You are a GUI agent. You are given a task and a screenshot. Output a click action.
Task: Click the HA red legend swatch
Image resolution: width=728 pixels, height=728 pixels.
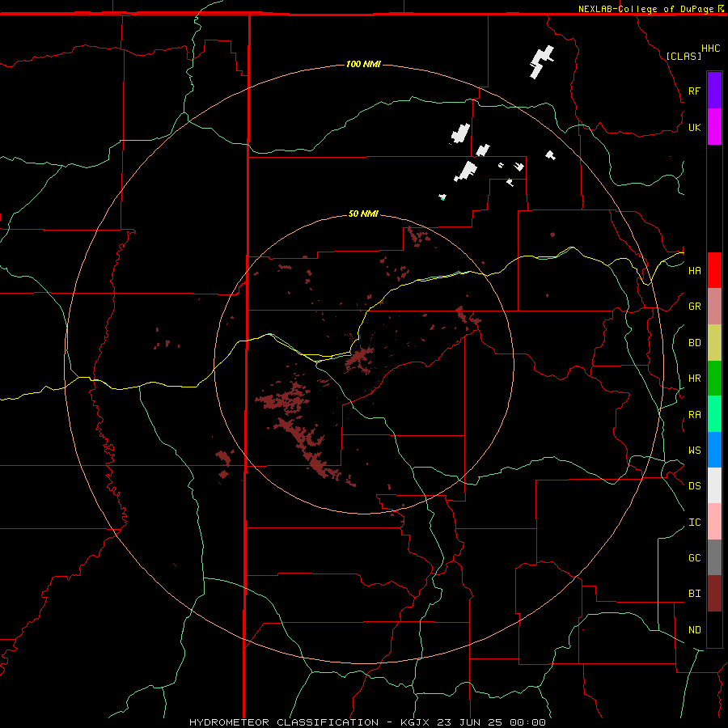point(714,270)
